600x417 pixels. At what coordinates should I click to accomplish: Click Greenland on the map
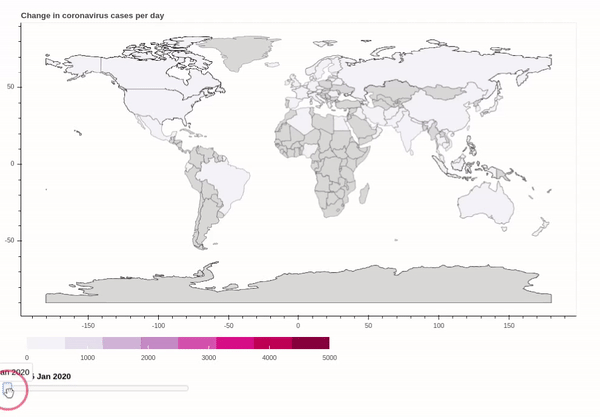tap(243, 52)
